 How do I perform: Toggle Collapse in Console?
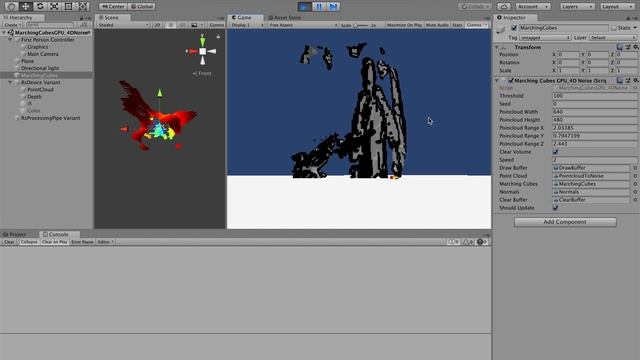(29, 242)
